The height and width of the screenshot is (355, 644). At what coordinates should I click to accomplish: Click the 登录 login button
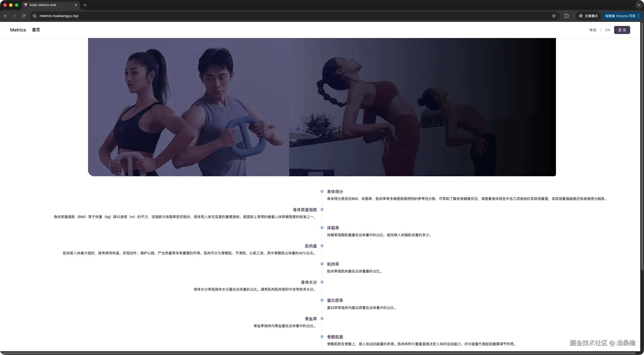tap(622, 30)
